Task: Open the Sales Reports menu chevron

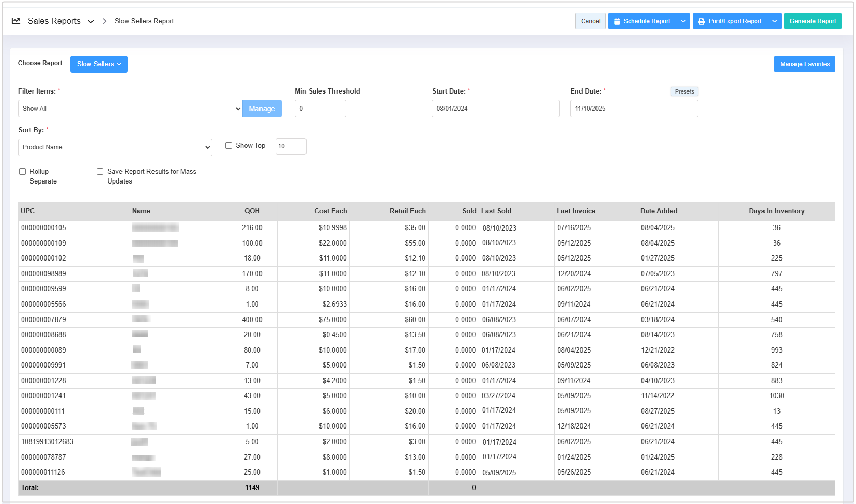Action: tap(91, 22)
